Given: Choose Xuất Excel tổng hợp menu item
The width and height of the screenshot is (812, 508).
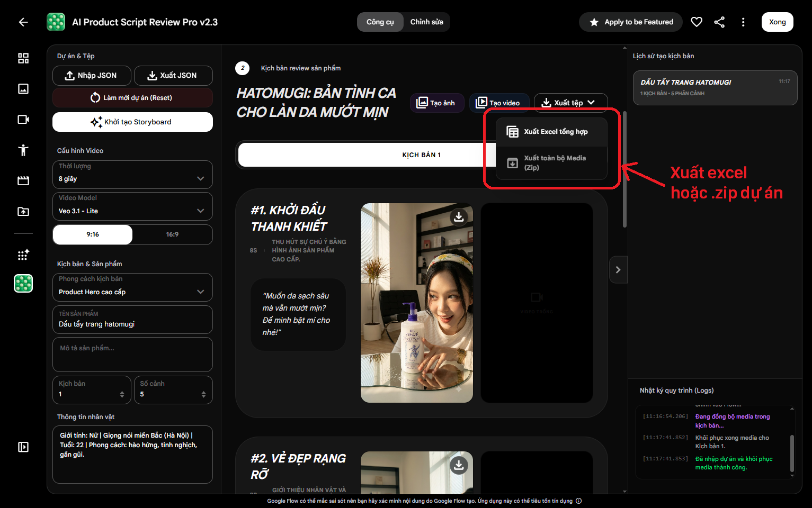Looking at the screenshot, I should [551, 132].
